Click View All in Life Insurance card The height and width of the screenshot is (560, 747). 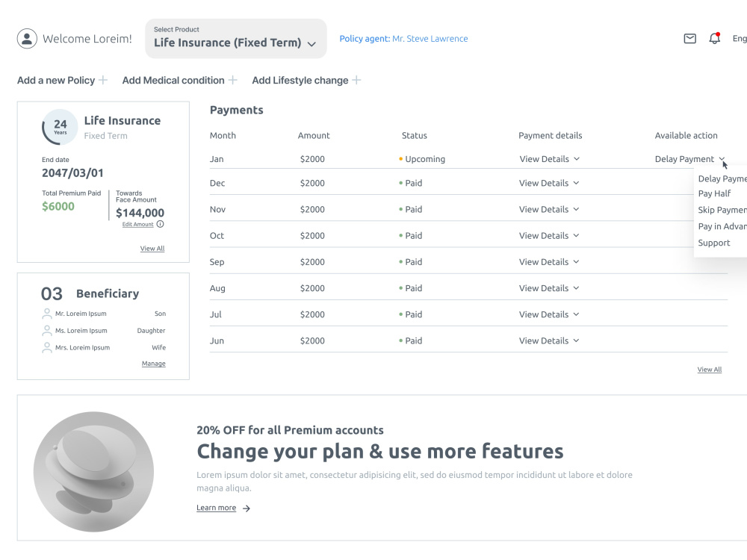pyautogui.click(x=152, y=249)
